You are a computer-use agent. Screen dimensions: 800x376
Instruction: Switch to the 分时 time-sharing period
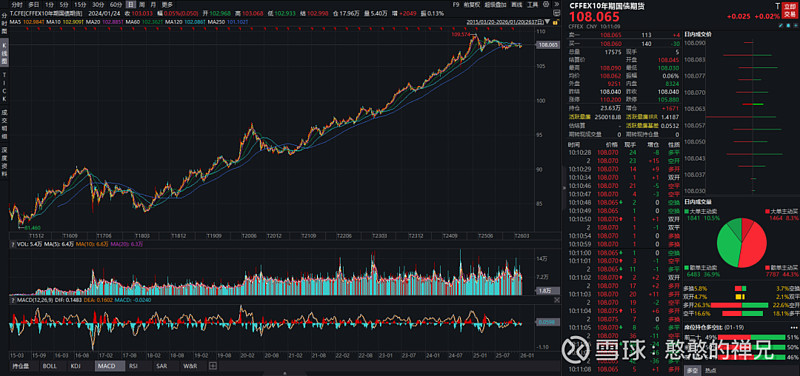[17, 4]
